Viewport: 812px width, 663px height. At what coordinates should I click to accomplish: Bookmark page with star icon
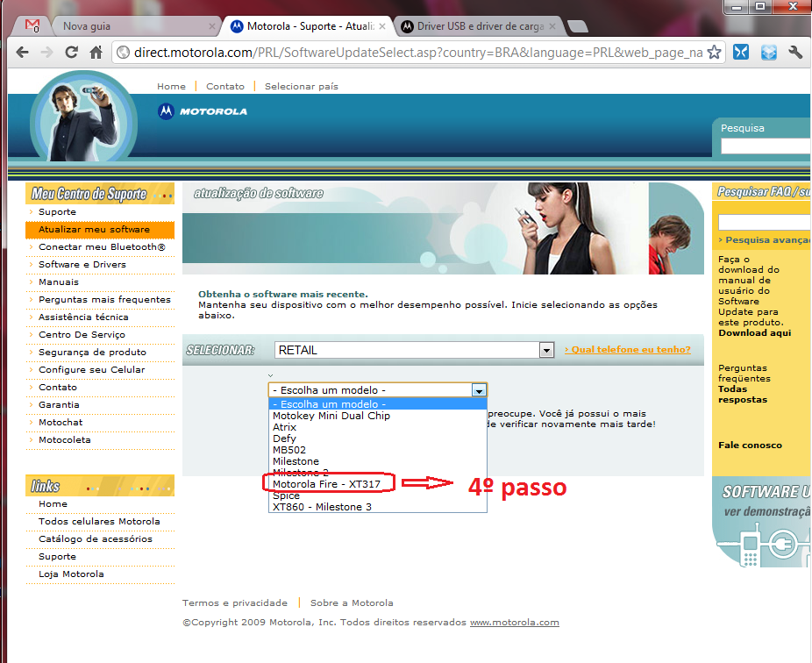point(714,53)
